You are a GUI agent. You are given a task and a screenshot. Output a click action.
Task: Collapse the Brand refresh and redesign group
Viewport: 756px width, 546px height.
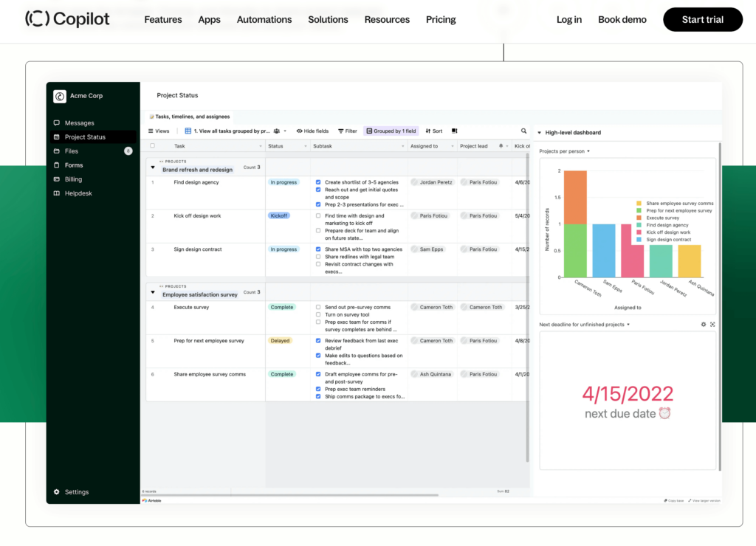pyautogui.click(x=153, y=167)
